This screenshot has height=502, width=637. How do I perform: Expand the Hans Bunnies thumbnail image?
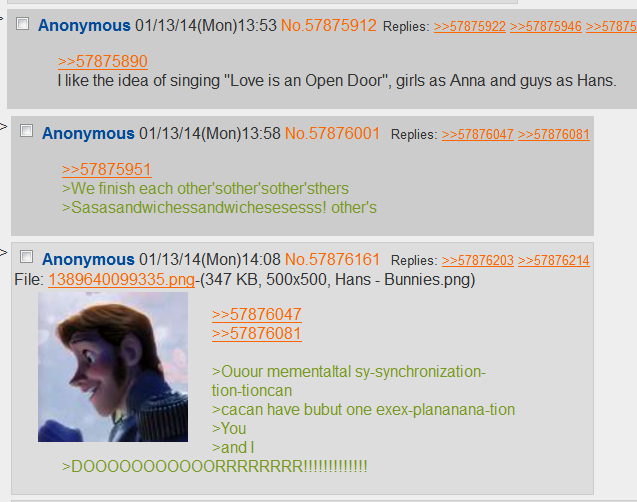coord(113,367)
